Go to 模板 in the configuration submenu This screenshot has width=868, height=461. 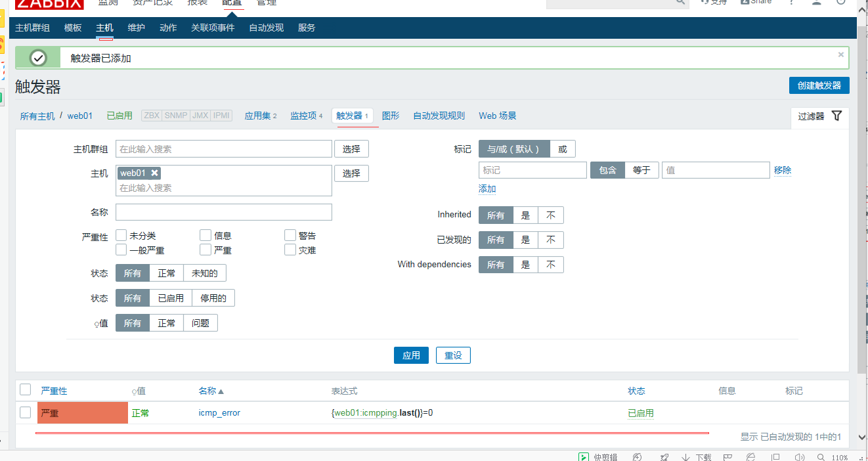point(73,28)
